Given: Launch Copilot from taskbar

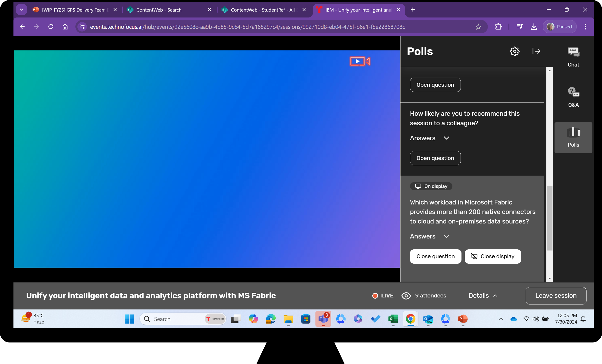Looking at the screenshot, I should [253, 319].
